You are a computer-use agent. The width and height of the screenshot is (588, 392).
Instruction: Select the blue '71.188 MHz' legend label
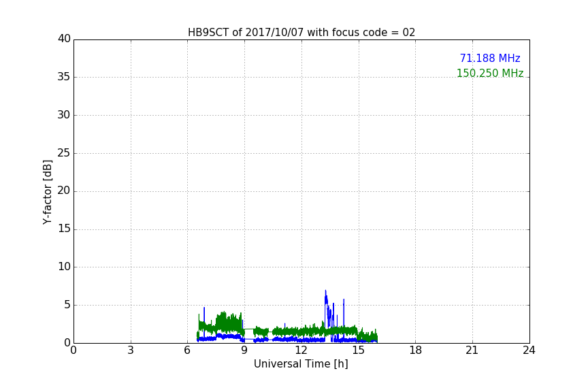490,59
